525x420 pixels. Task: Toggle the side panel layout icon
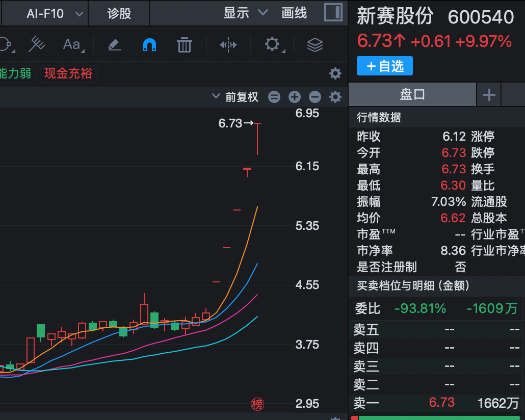click(x=333, y=12)
